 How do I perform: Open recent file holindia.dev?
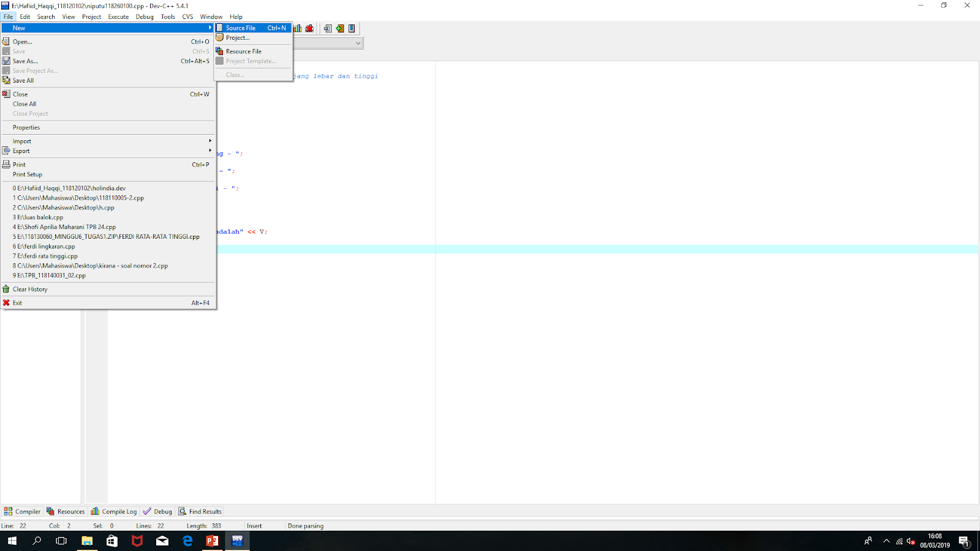coord(108,188)
